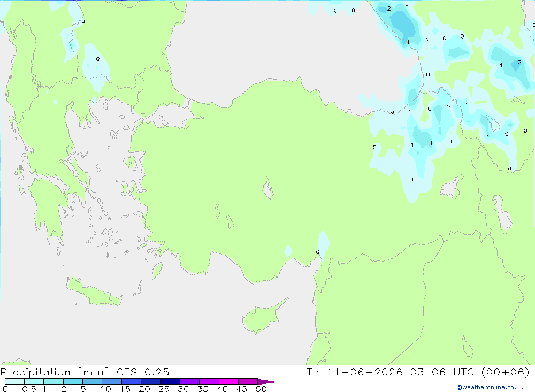Viewport: 535px width, 392px height.
Task: Click the "Precipitation [mm]" title text
Action: click(55, 372)
